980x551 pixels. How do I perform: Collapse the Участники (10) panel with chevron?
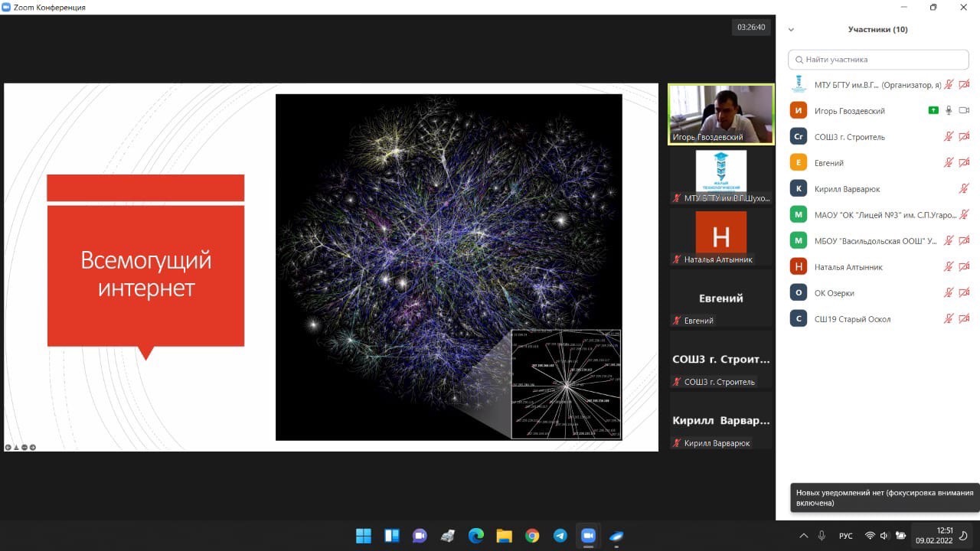[791, 30]
